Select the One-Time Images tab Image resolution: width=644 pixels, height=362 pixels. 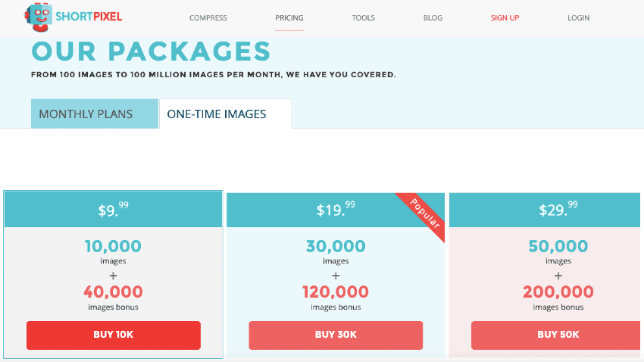[217, 114]
